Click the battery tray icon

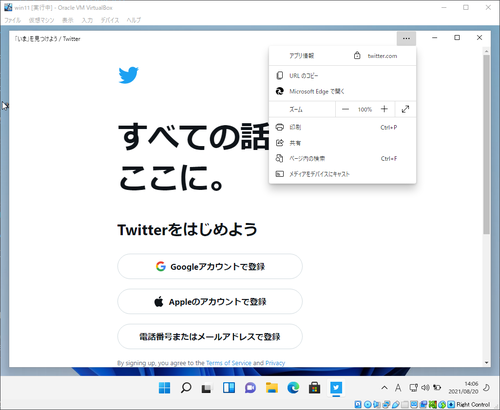pos(437,388)
